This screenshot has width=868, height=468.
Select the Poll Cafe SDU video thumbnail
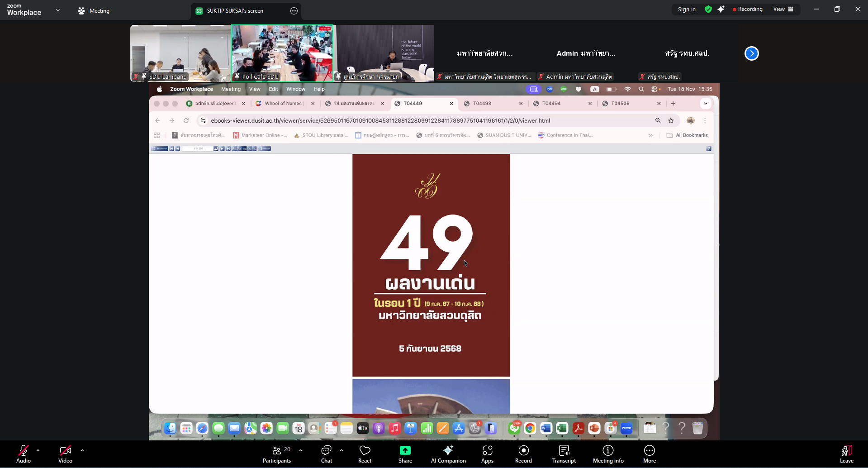point(282,53)
